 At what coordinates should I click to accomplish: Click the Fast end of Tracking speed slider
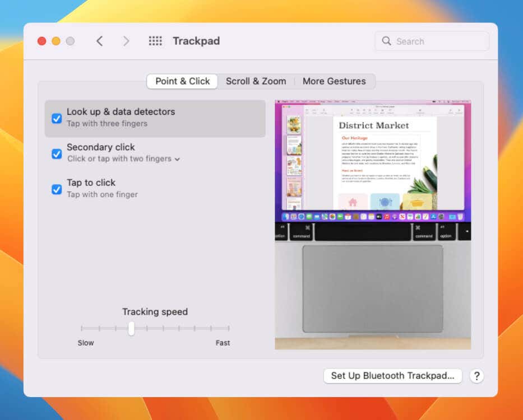[229, 328]
